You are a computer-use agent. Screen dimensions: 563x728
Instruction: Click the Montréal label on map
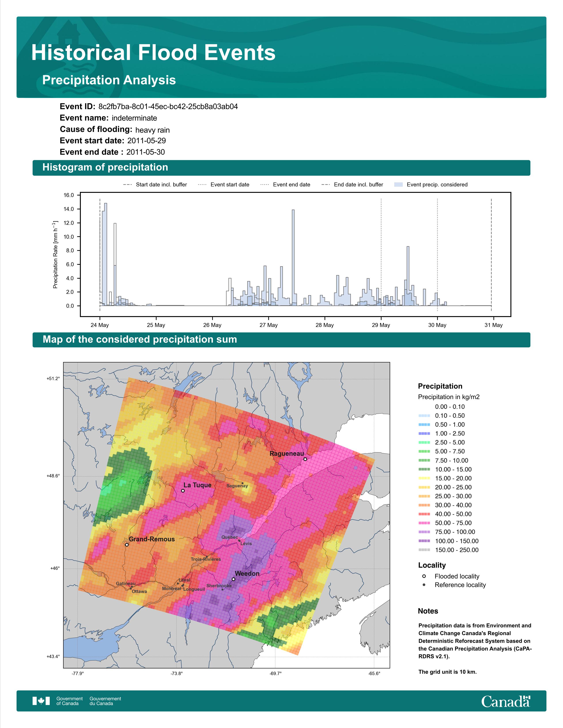pyautogui.click(x=171, y=588)
